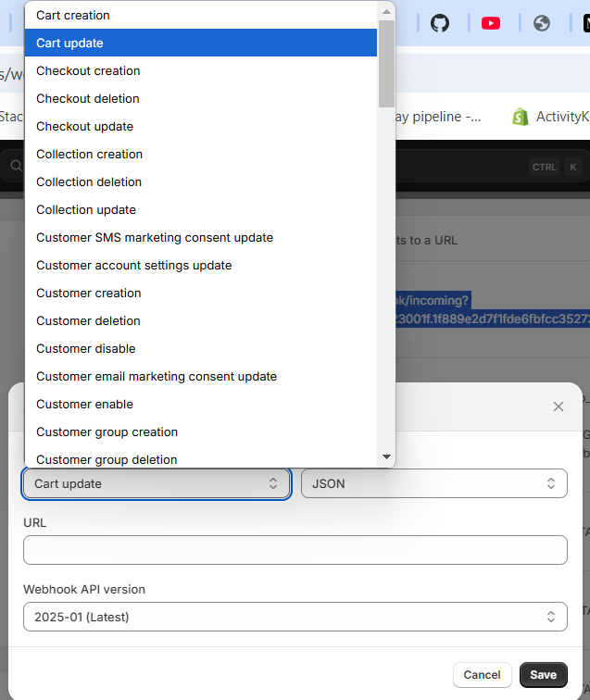Pick Collection deletion event

pos(201,181)
